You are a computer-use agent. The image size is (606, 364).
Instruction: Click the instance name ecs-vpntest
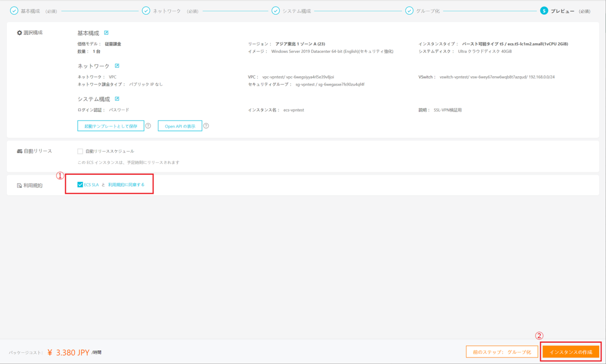(x=293, y=110)
